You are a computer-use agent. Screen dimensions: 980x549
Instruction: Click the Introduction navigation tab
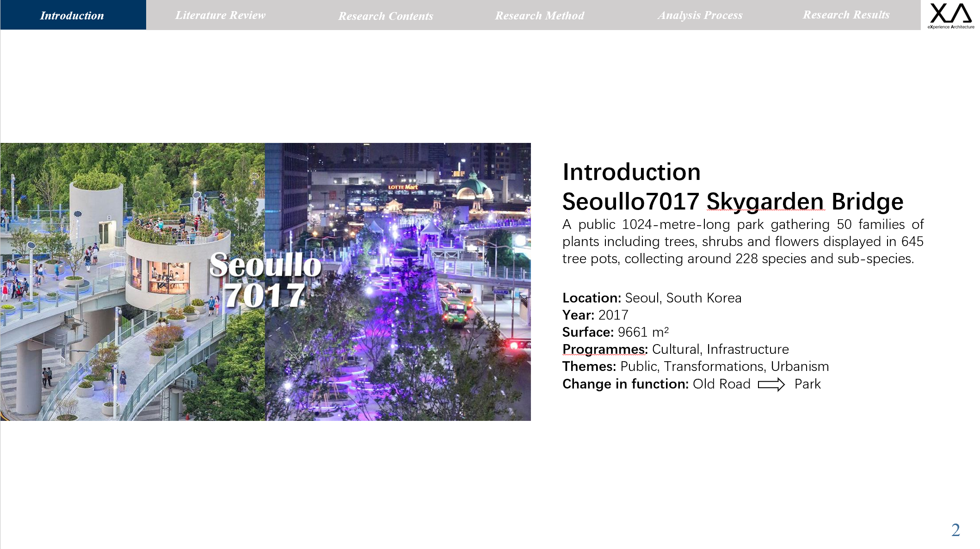(x=73, y=15)
